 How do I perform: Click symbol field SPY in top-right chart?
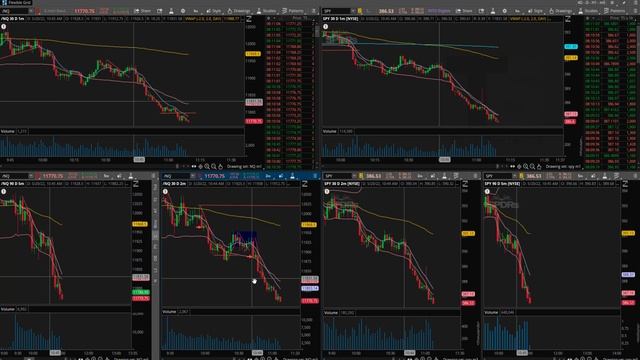pyautogui.click(x=336, y=11)
